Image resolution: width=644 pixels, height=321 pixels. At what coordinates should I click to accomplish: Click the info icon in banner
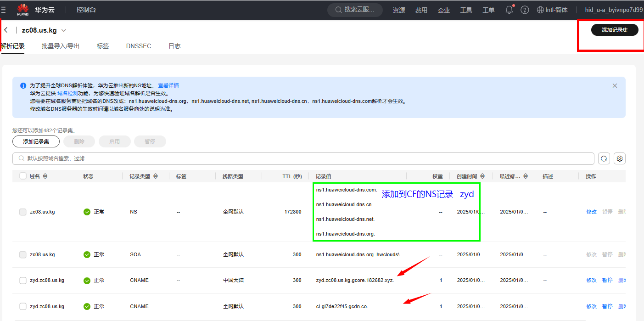[23, 85]
